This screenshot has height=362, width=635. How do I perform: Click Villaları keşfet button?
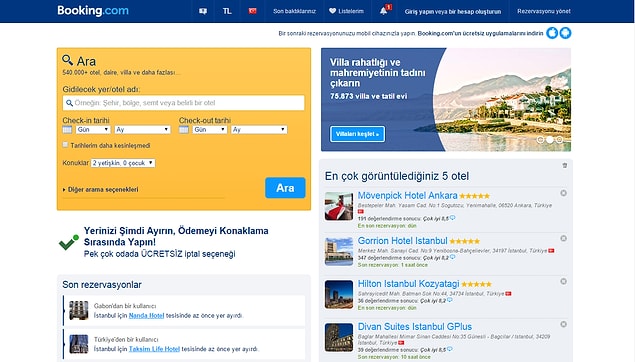click(x=357, y=134)
